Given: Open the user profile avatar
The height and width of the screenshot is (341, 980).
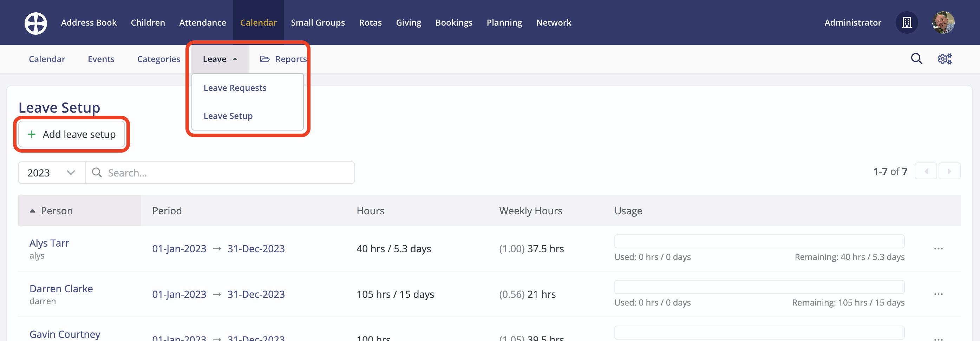Looking at the screenshot, I should pyautogui.click(x=943, y=23).
